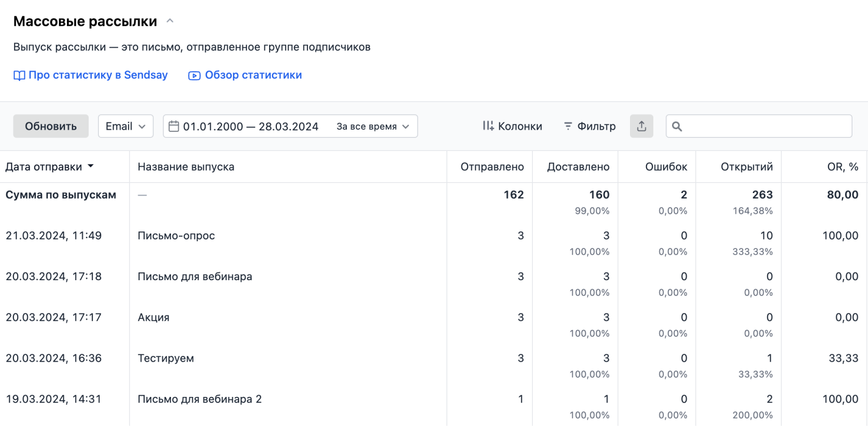Screen dimensions: 868x426
Task: Click the calendar icon in date range
Action: pos(174,126)
